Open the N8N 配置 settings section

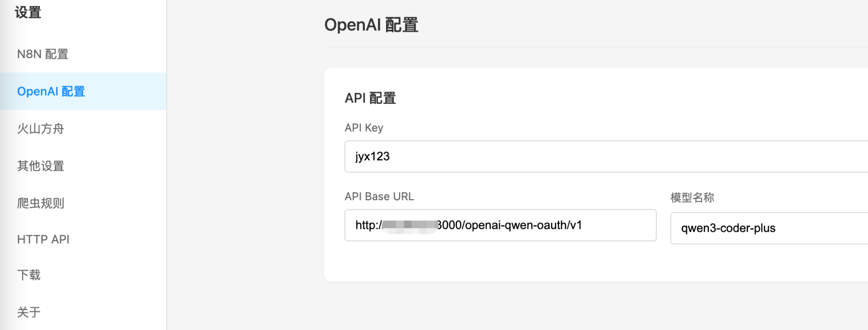click(x=42, y=54)
